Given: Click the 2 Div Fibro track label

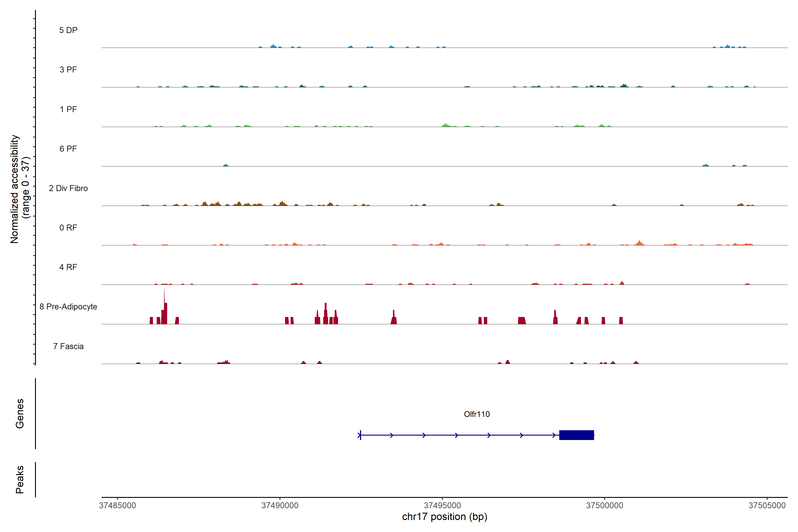Looking at the screenshot, I should [68, 188].
